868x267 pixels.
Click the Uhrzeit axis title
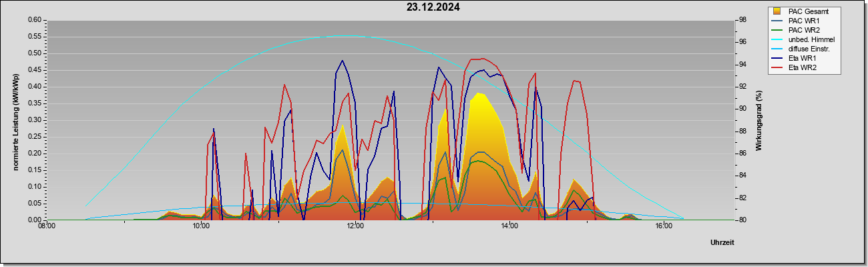(722, 243)
